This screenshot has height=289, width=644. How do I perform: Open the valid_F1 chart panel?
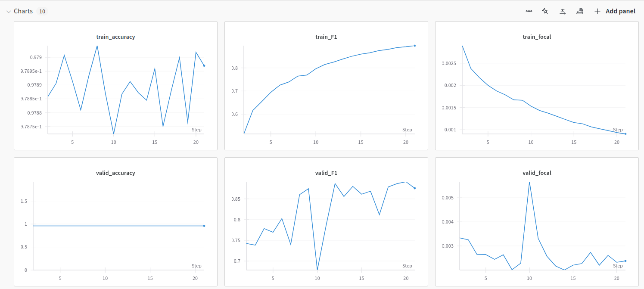pos(326,222)
